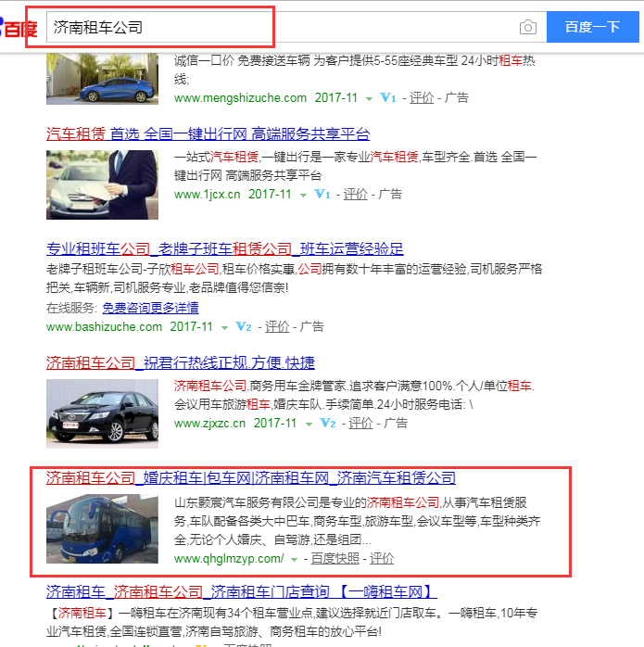This screenshot has width=644, height=647.
Task: Click V2 badge beside www.zjxzc.cn
Action: point(327,423)
